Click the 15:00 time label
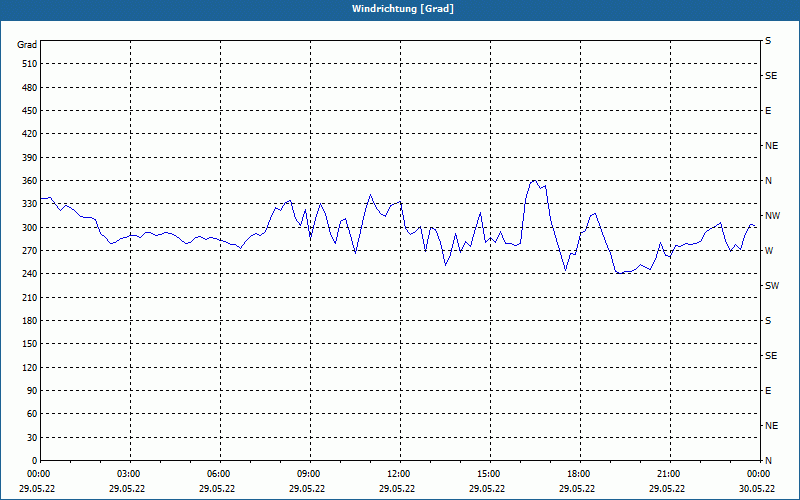Viewport: 800px width, 500px height. [488, 474]
